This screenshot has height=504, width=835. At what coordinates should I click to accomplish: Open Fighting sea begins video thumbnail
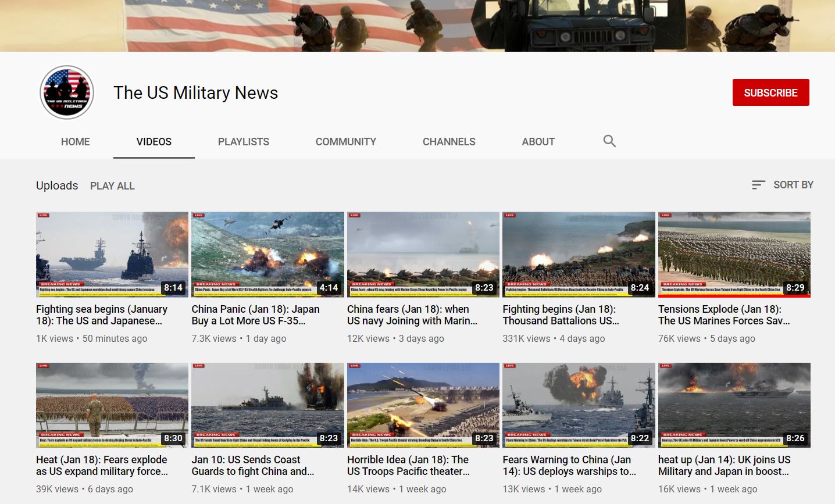point(112,255)
